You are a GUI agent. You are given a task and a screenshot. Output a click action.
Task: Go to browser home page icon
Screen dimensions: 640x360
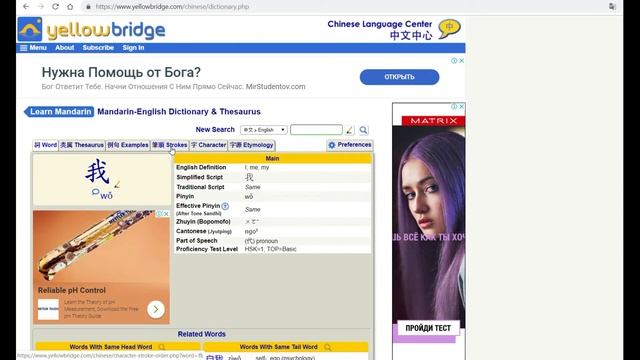point(70,7)
